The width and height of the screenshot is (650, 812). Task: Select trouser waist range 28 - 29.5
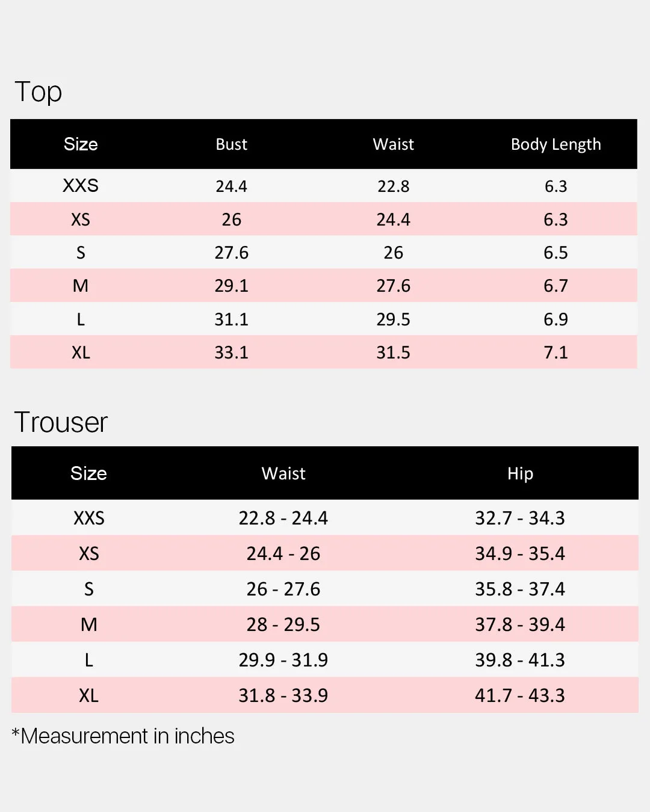283,624
